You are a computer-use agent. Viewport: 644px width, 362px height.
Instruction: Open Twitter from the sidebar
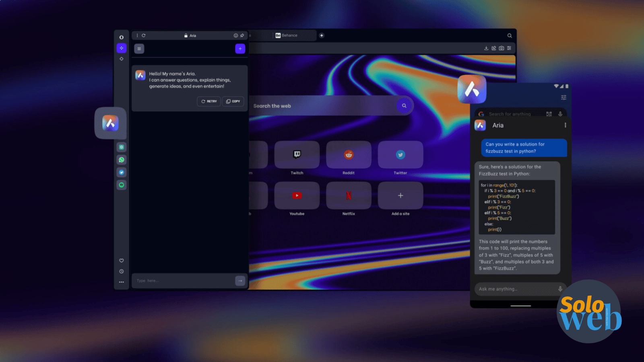(121, 172)
